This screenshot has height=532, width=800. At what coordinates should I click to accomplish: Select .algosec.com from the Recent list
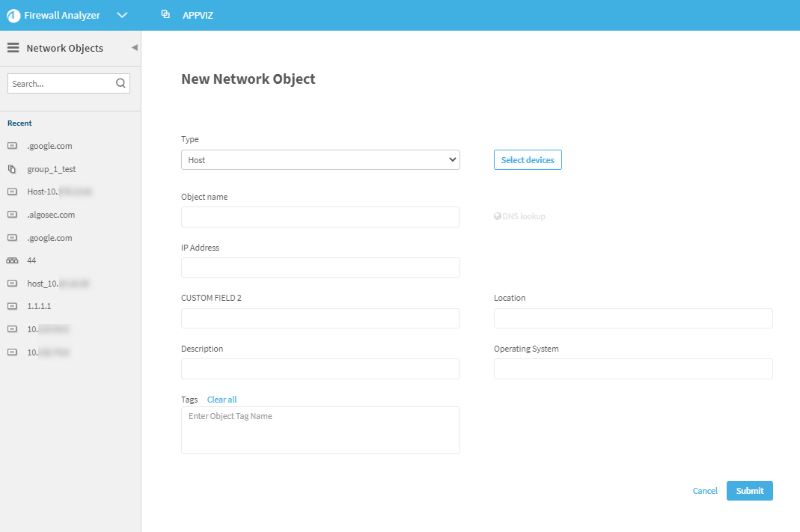[51, 215]
